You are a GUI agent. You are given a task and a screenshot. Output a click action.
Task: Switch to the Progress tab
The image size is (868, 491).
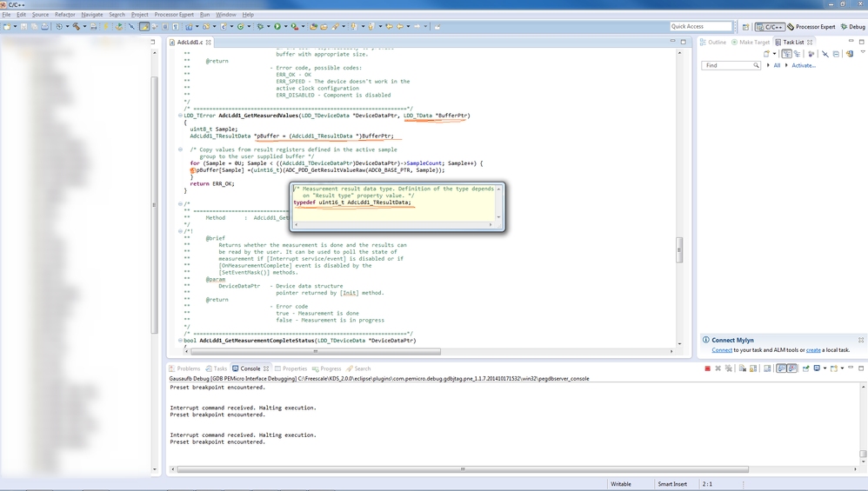(327, 368)
